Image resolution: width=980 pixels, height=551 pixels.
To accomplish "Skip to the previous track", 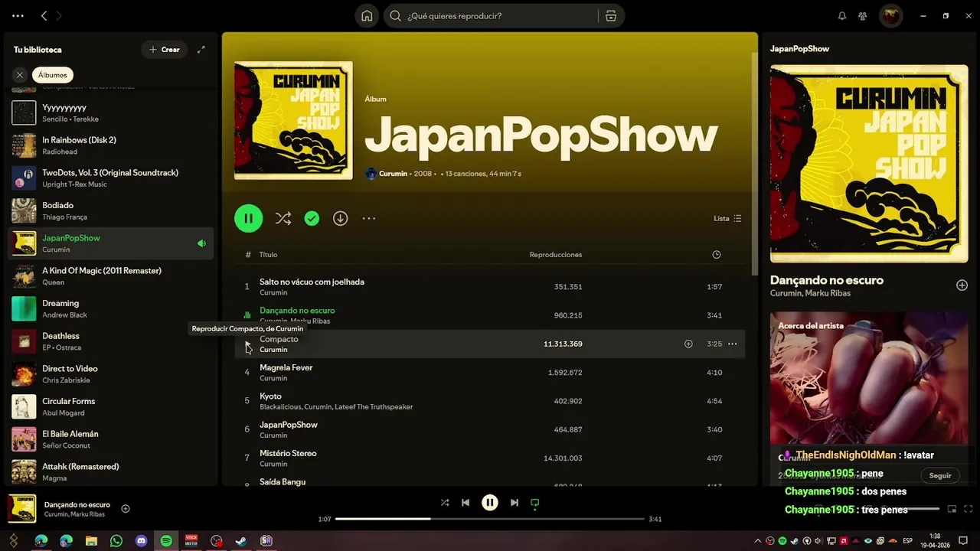I will (x=465, y=503).
